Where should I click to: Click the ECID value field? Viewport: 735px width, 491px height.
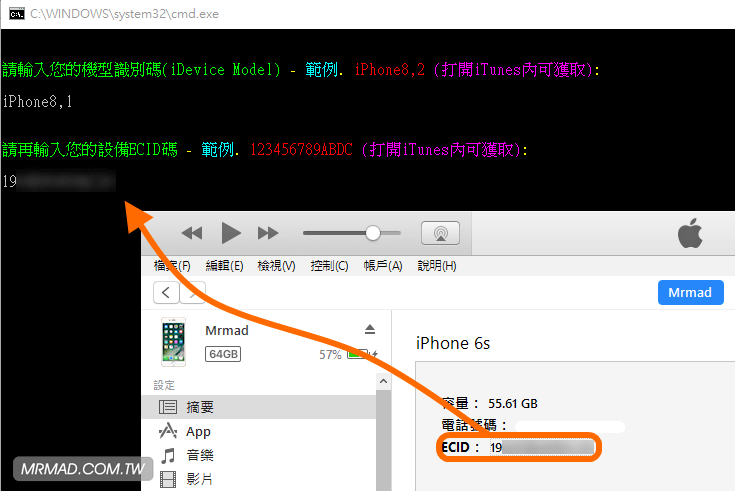(x=540, y=447)
